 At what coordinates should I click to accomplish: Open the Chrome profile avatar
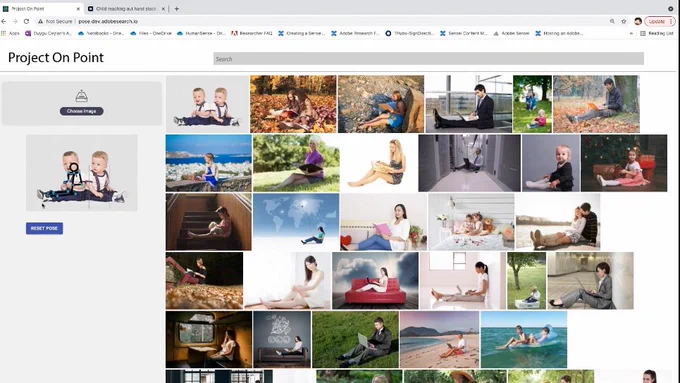(638, 21)
